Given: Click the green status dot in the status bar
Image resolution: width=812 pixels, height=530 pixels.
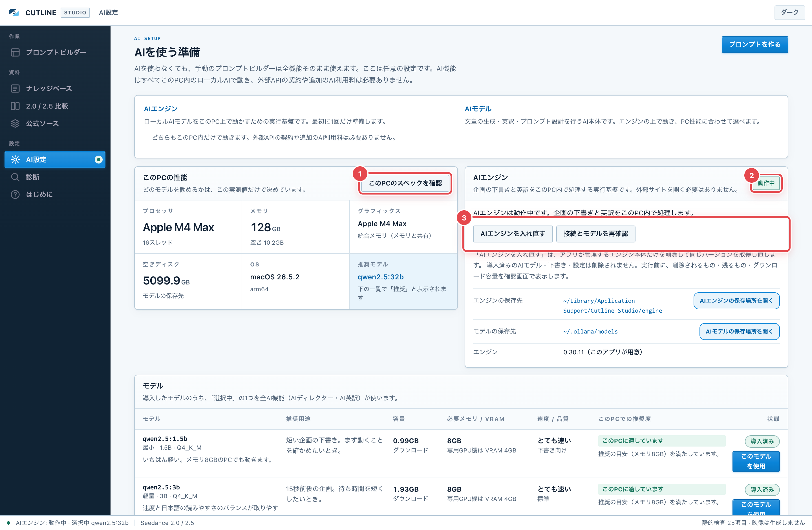Looking at the screenshot, I should click(8, 523).
